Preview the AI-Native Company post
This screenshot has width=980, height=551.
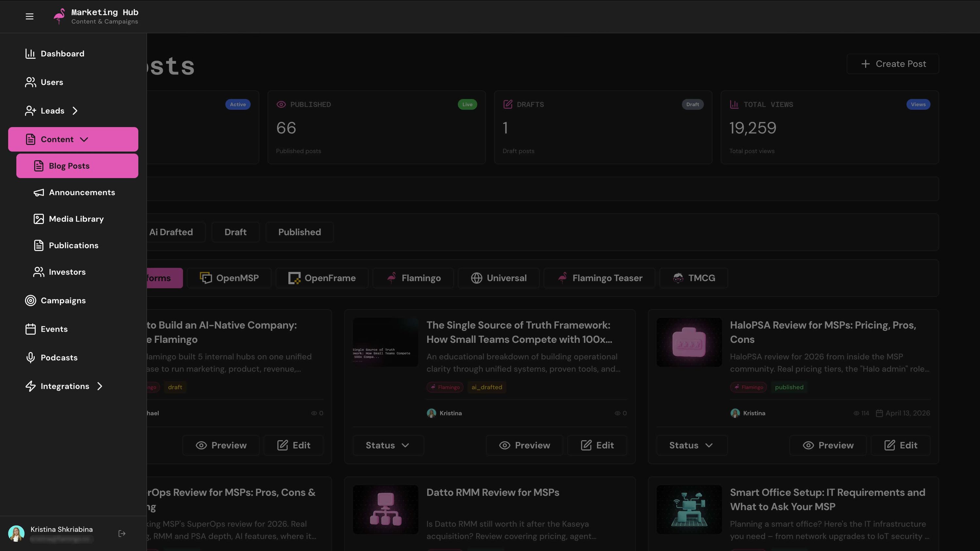click(x=220, y=445)
